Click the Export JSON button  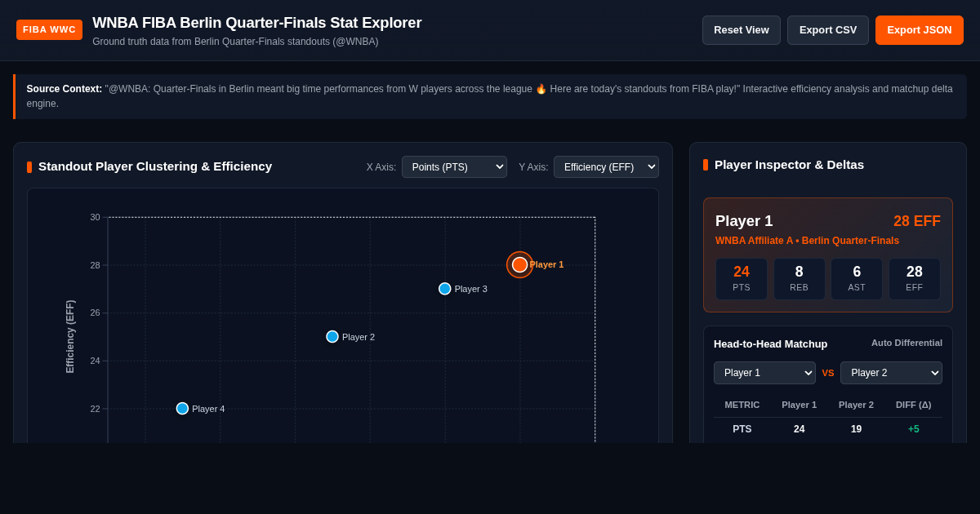pos(920,30)
